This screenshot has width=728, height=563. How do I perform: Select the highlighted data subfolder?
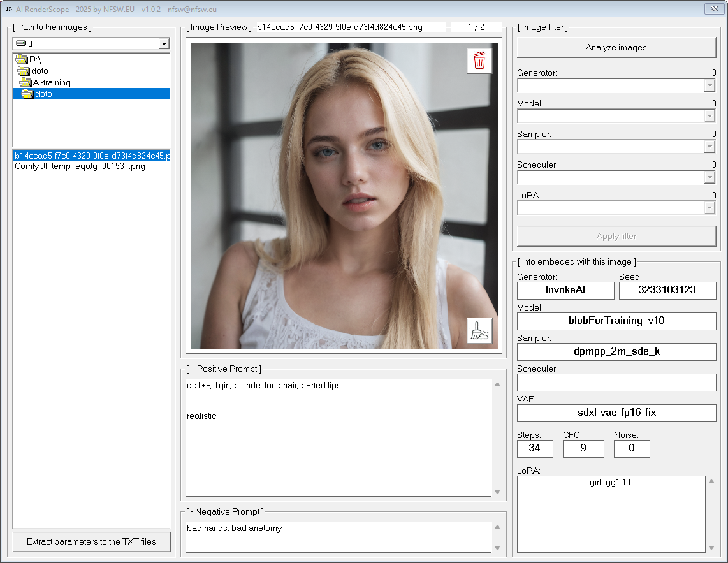coord(43,94)
